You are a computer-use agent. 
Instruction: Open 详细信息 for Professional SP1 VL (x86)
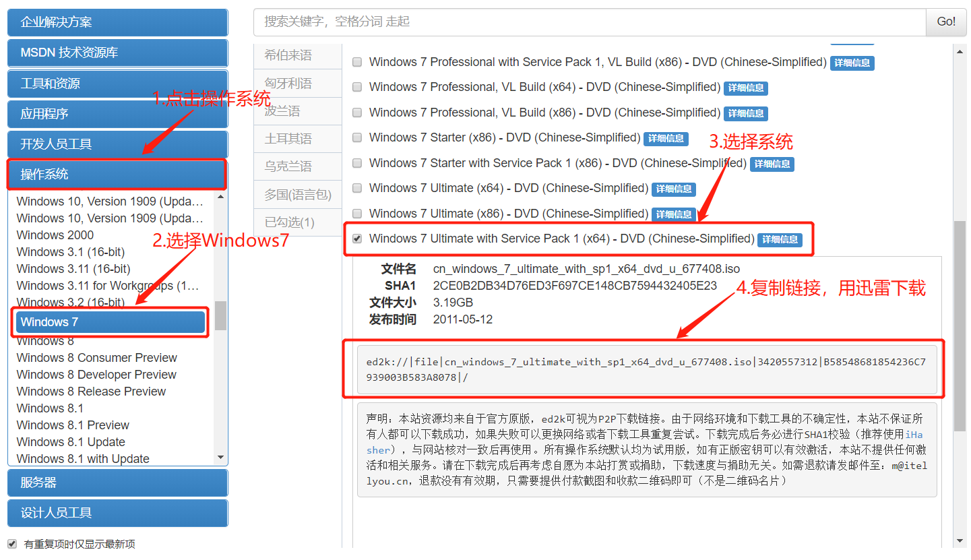point(852,63)
